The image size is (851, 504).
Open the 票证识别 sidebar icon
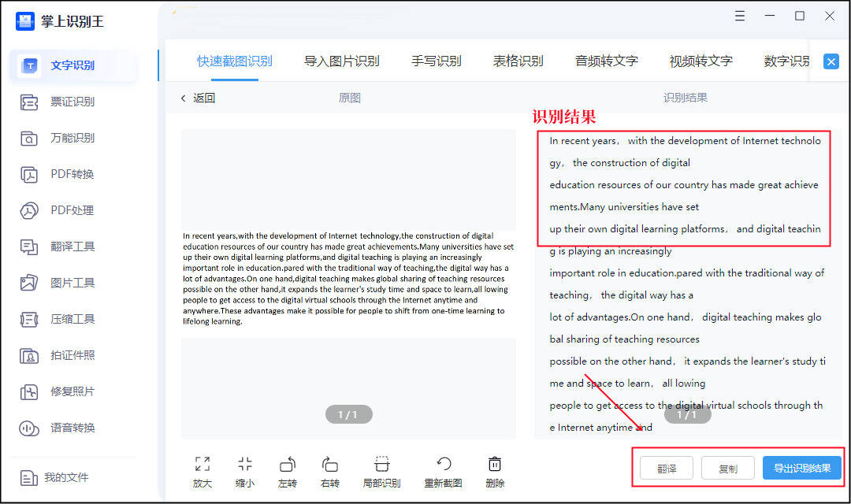(29, 102)
